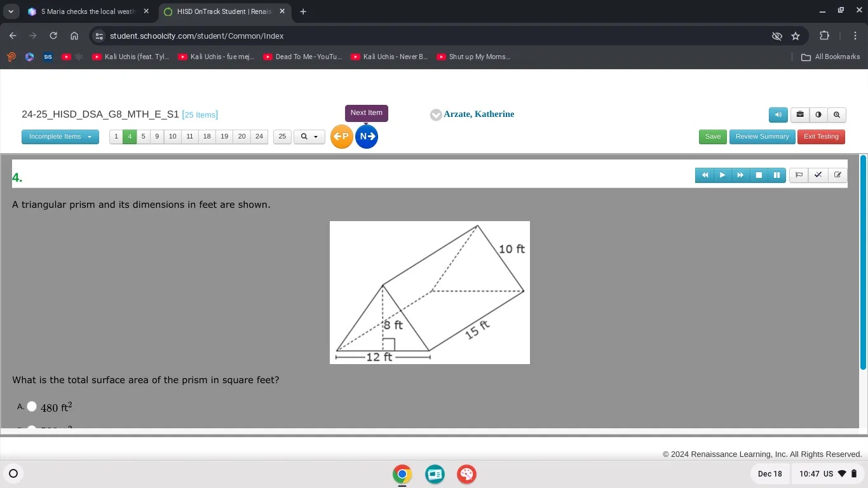Jump to question 18
The image size is (868, 488).
pyautogui.click(x=207, y=137)
